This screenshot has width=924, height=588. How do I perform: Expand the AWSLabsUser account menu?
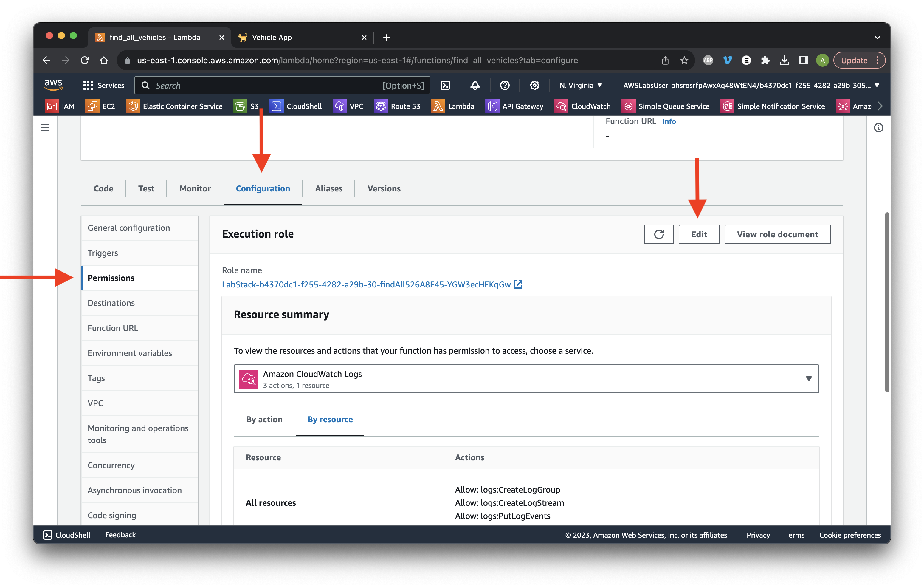(x=751, y=85)
